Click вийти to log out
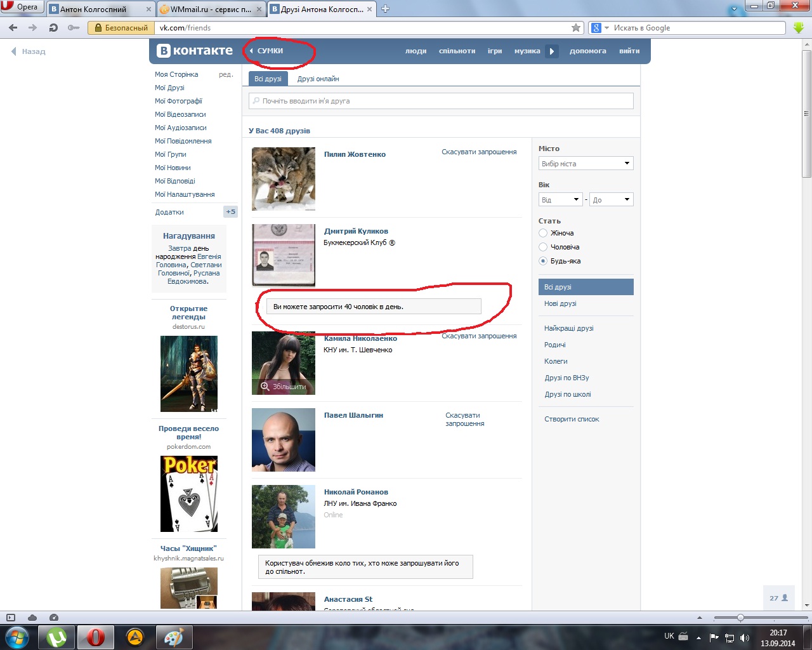The image size is (812, 650). [629, 51]
